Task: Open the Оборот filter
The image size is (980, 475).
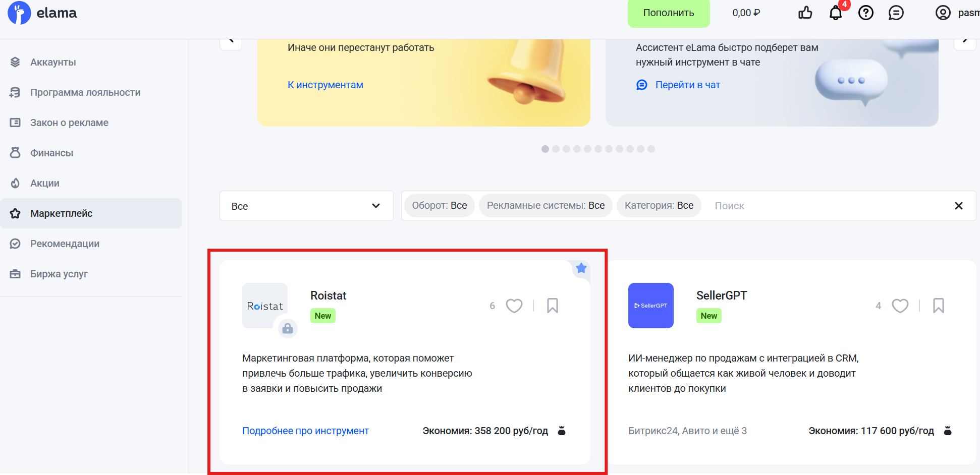Action: click(x=439, y=205)
